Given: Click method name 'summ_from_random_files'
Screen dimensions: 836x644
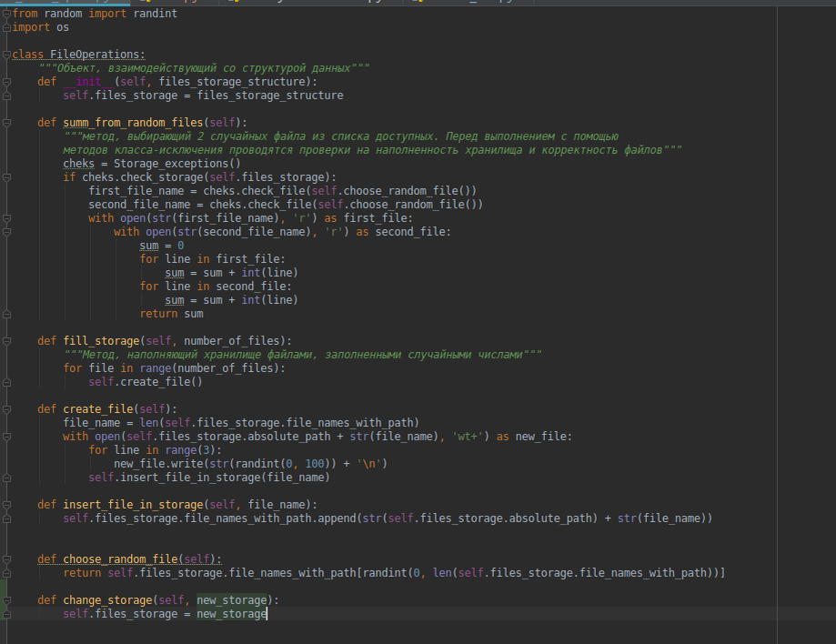Looking at the screenshot, I should click(x=134, y=123).
